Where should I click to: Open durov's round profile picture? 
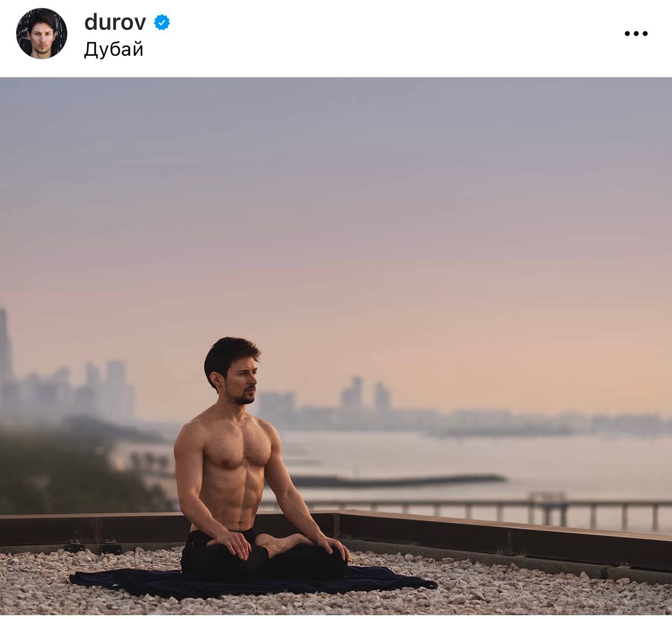tap(42, 34)
